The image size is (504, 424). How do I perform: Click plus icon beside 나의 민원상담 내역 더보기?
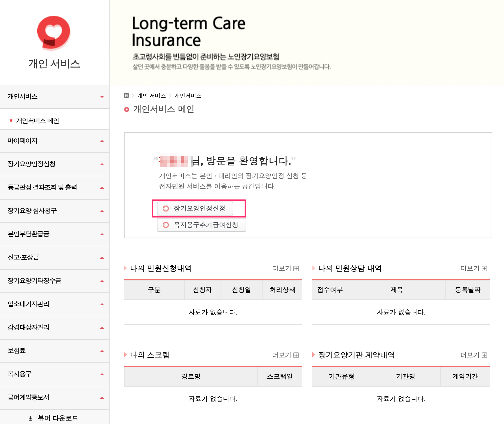pos(484,269)
